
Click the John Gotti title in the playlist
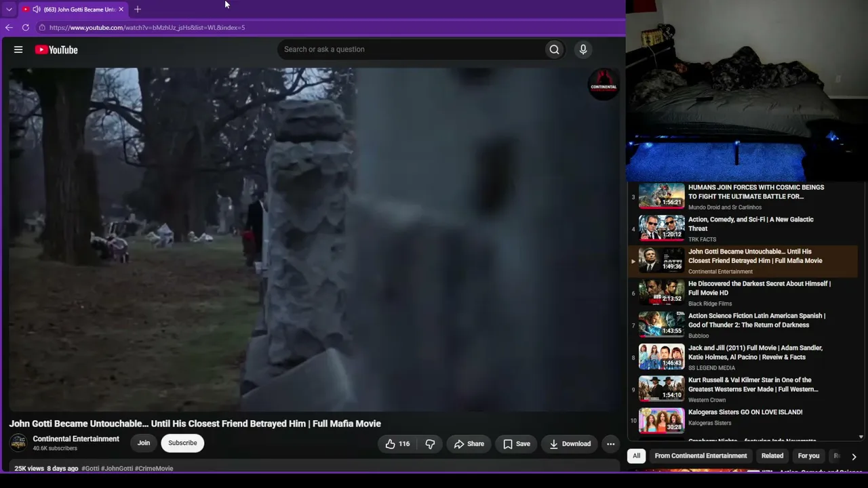[x=755, y=256]
